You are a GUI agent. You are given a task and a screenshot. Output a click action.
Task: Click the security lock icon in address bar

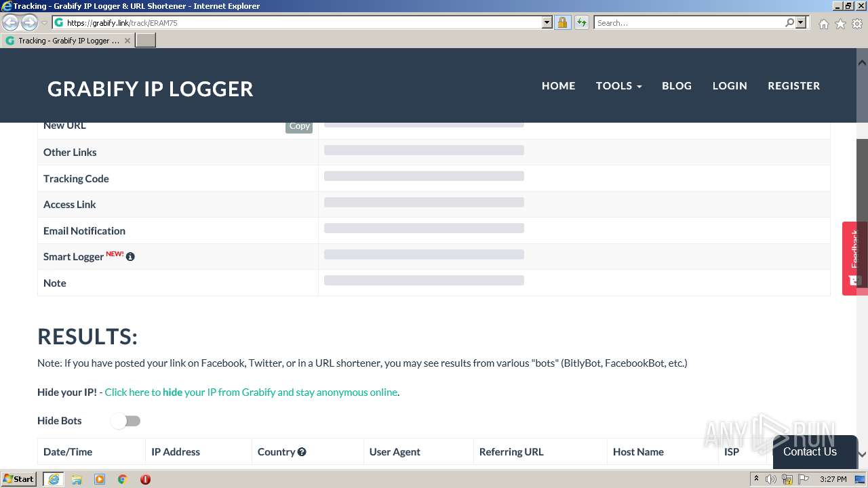coord(562,22)
